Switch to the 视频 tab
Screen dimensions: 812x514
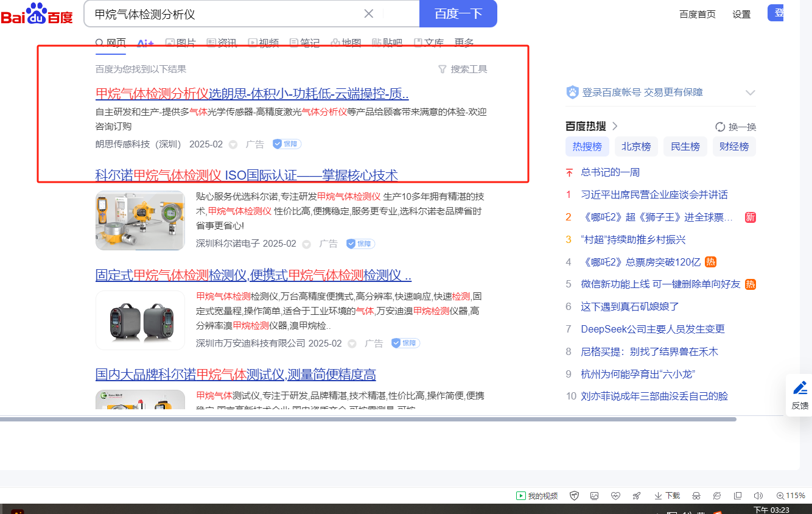pos(263,43)
